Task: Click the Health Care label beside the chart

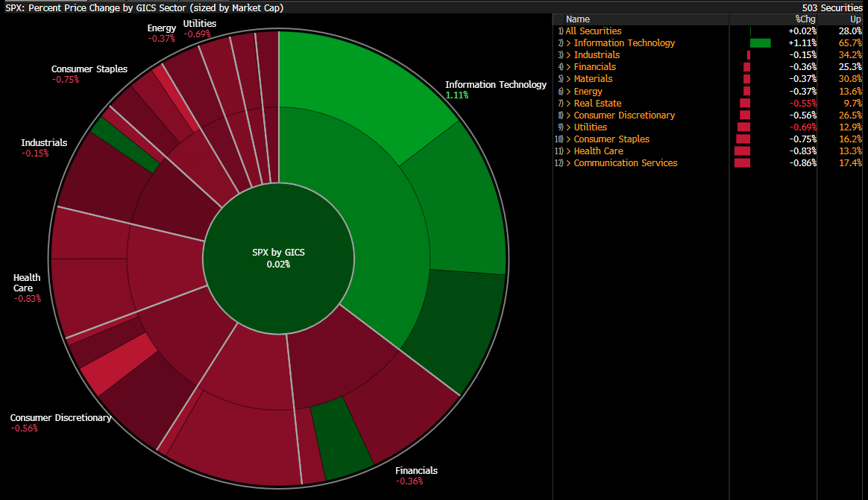Action: point(27,282)
